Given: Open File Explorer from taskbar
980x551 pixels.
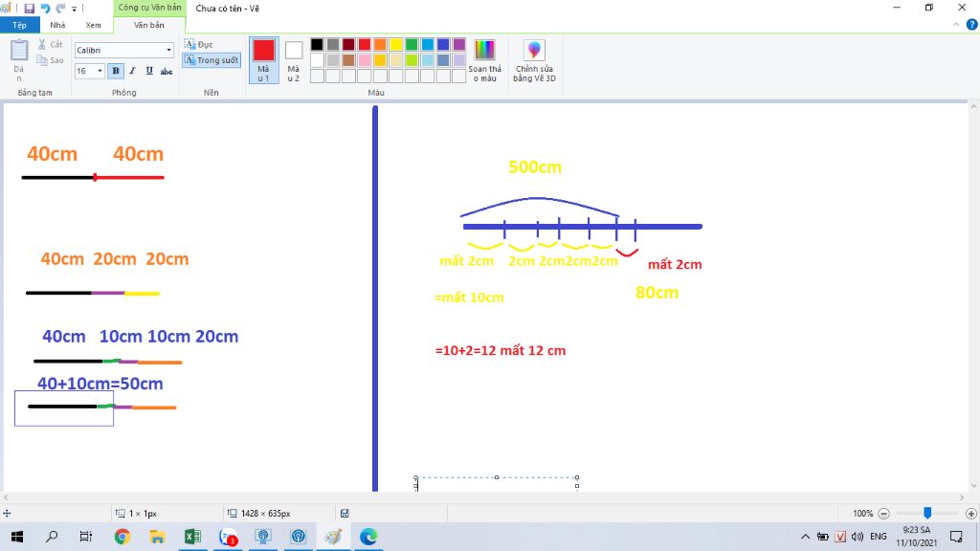Looking at the screenshot, I should 157,537.
